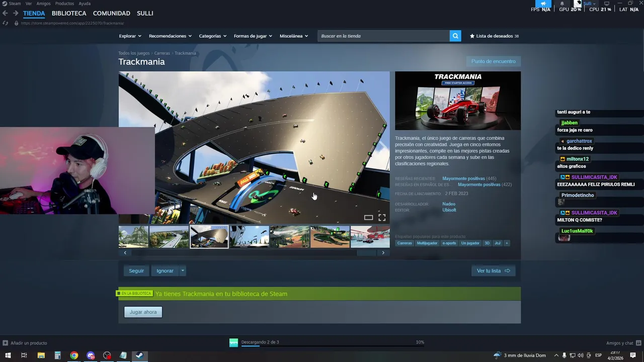Expand the Formas de jugar dropdown
Screen dimensions: 644x362
[253, 36]
